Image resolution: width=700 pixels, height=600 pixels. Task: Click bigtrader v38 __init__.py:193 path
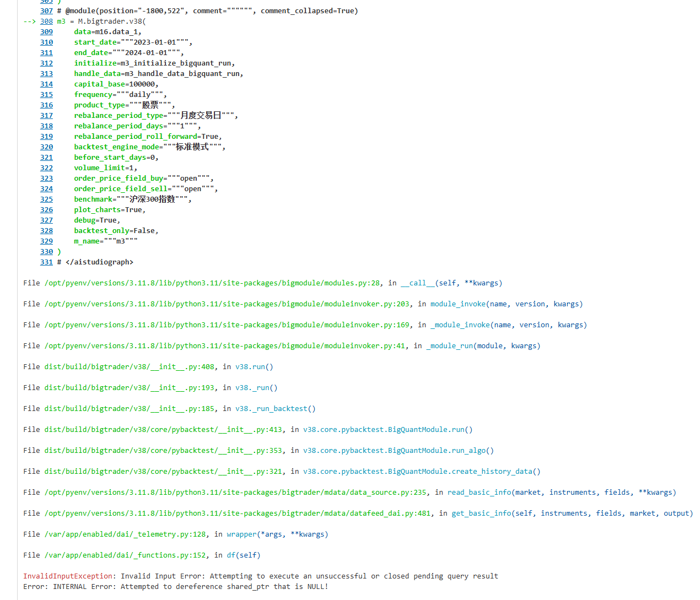coord(130,388)
